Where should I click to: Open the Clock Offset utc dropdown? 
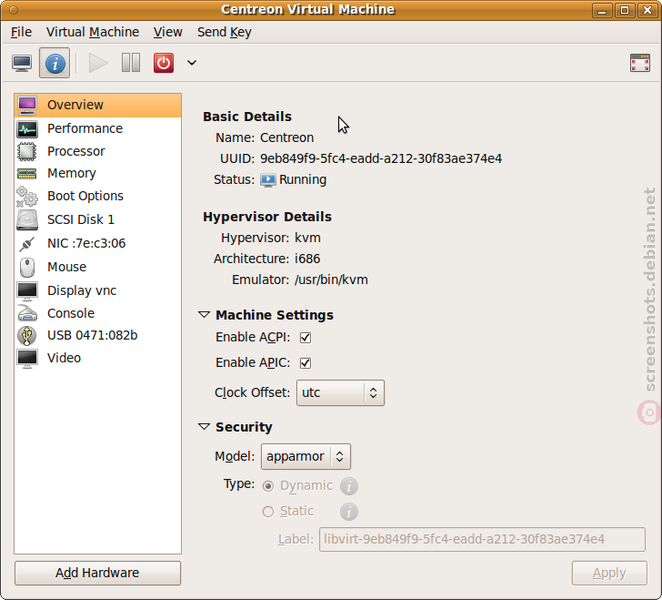[x=340, y=393]
